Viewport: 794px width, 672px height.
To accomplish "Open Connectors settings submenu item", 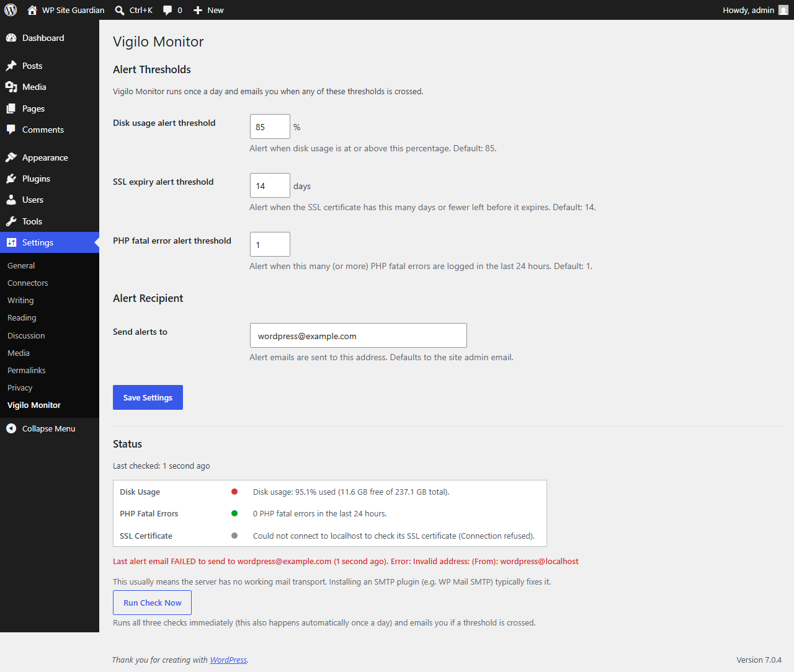I will pos(28,283).
